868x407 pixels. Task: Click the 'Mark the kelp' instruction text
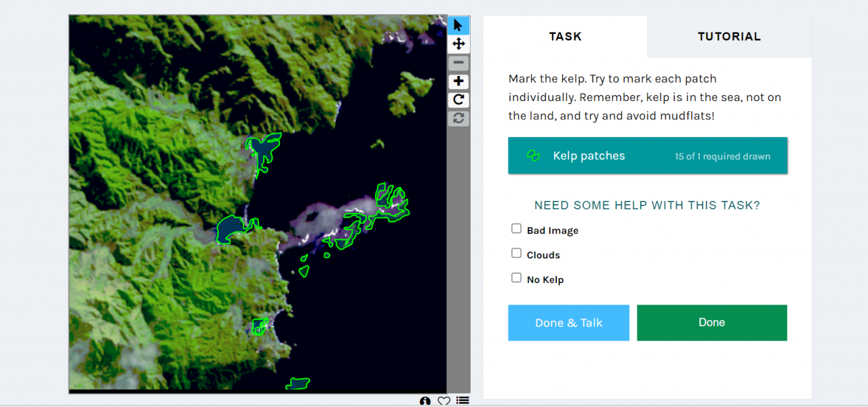pos(645,97)
